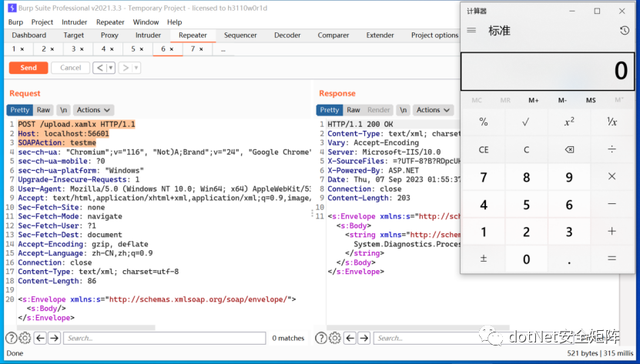Go forward to next request in history
The image size is (640, 364).
[126, 68]
